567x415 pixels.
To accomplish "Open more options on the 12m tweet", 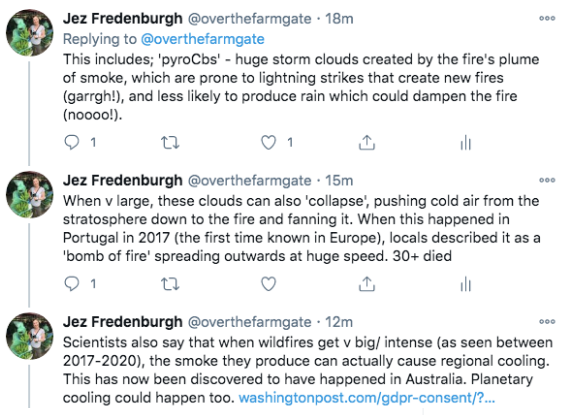I will coord(547,321).
